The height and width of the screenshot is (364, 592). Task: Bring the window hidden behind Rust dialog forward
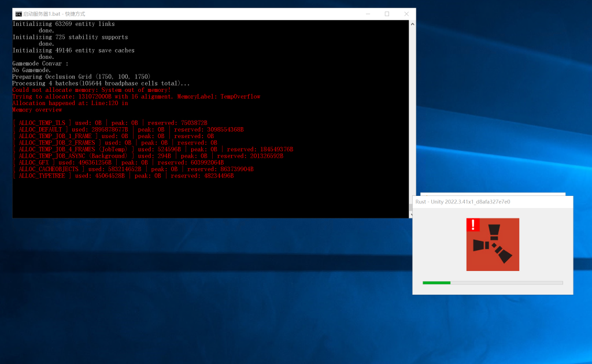491,194
